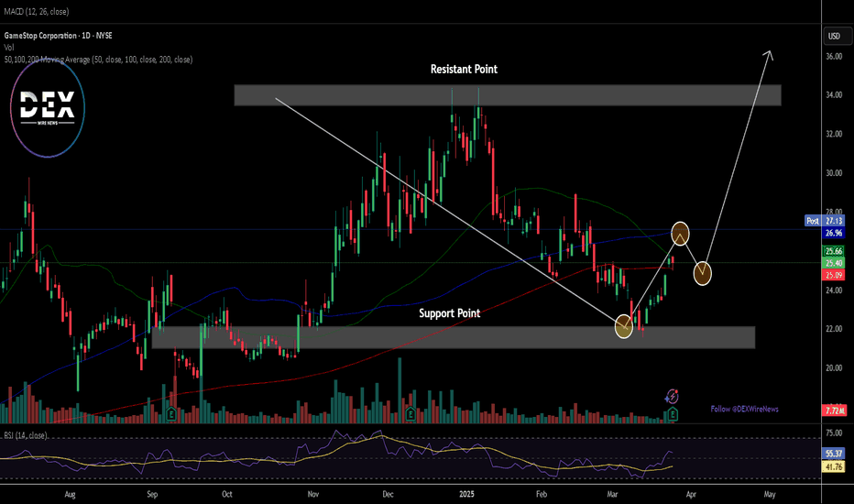The image size is (854, 504).
Task: Click the Sep label on time axis
Action: coord(152,494)
